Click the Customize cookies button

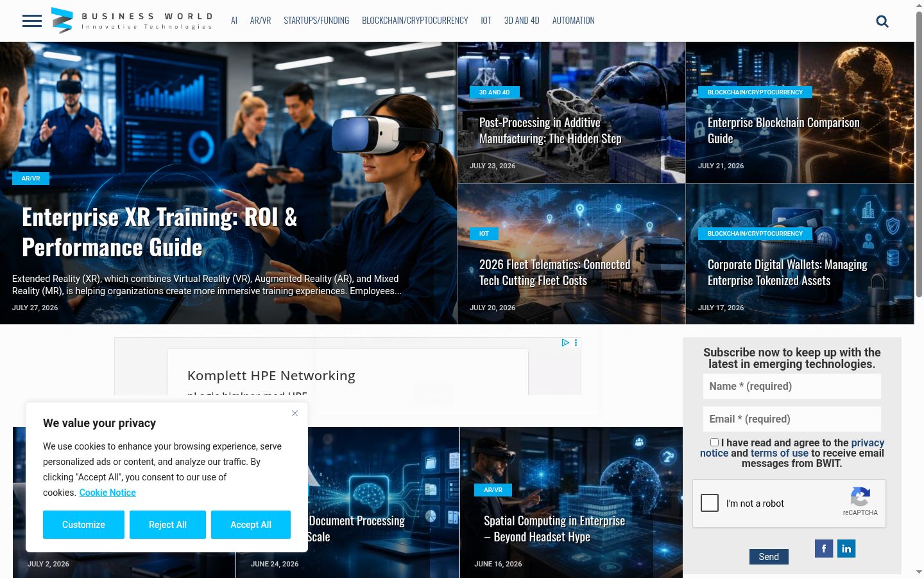[x=83, y=525]
